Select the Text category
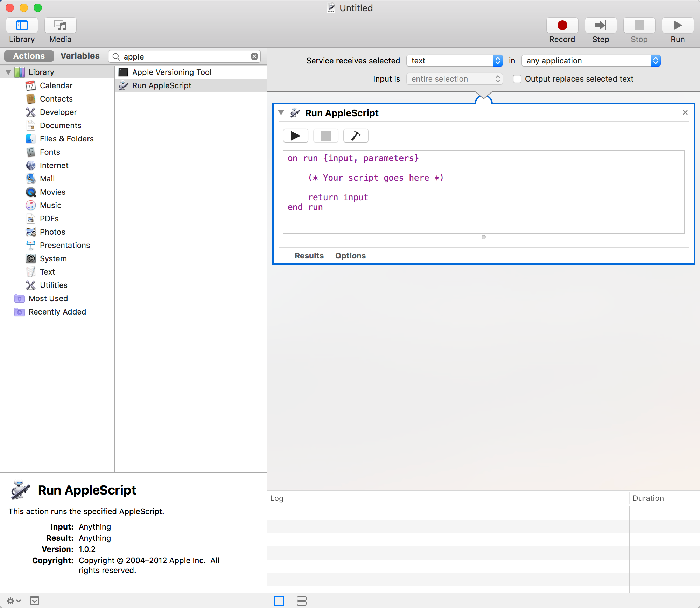The height and width of the screenshot is (608, 700). 47,272
